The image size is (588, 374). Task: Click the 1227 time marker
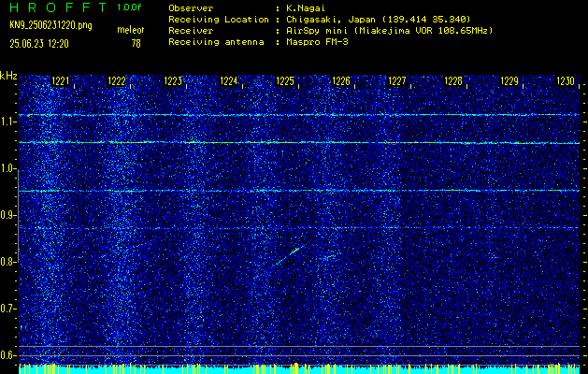(396, 81)
